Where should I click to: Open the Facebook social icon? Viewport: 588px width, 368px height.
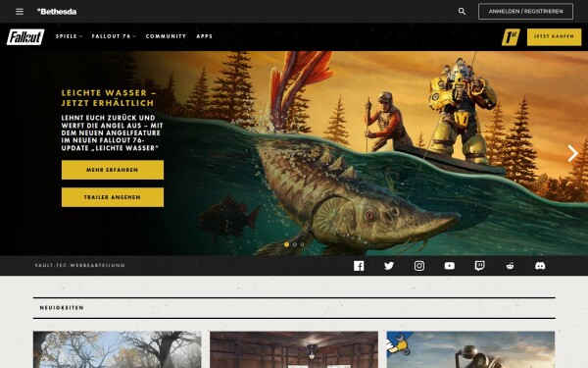tap(359, 266)
